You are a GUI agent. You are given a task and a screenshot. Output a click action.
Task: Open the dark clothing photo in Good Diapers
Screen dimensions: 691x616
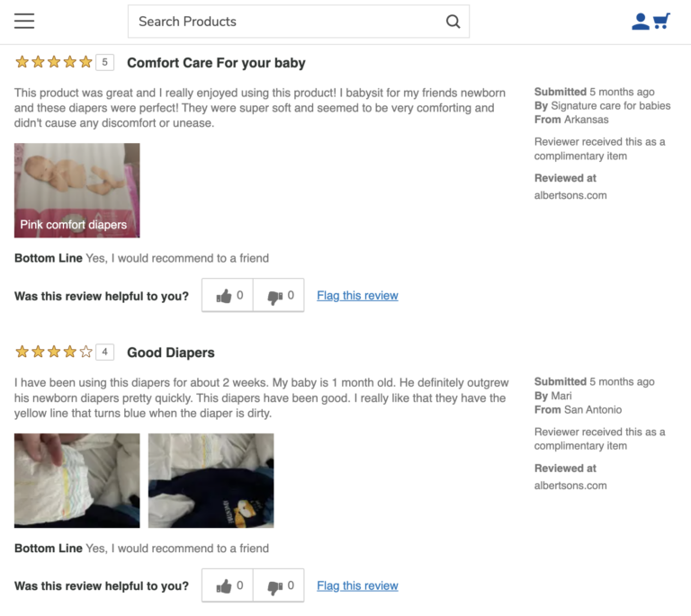tap(211, 480)
